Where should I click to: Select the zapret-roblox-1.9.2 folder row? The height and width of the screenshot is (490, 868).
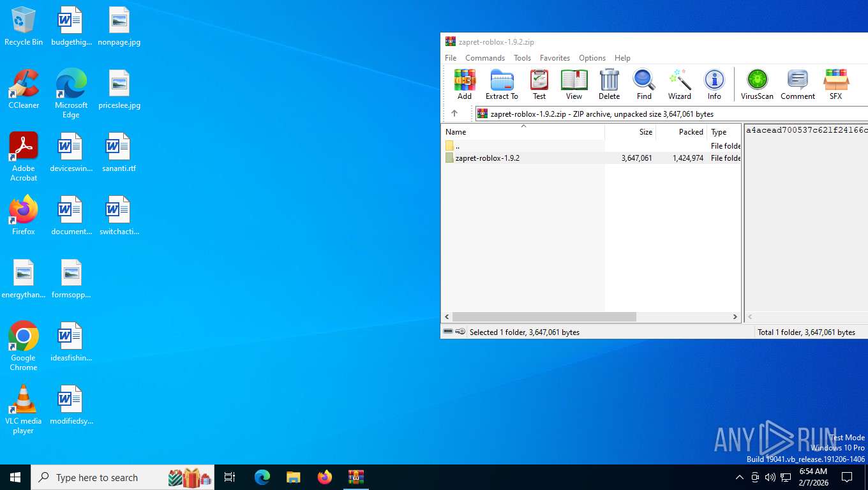click(x=592, y=158)
